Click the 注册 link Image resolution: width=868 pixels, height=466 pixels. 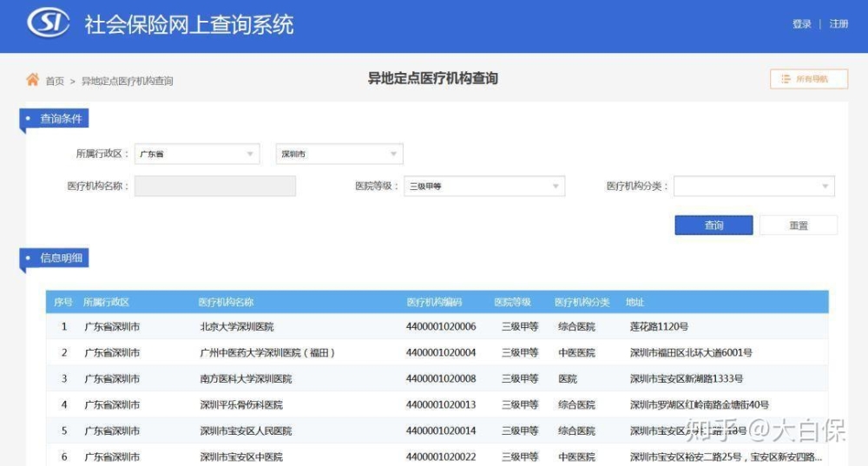pyautogui.click(x=838, y=23)
